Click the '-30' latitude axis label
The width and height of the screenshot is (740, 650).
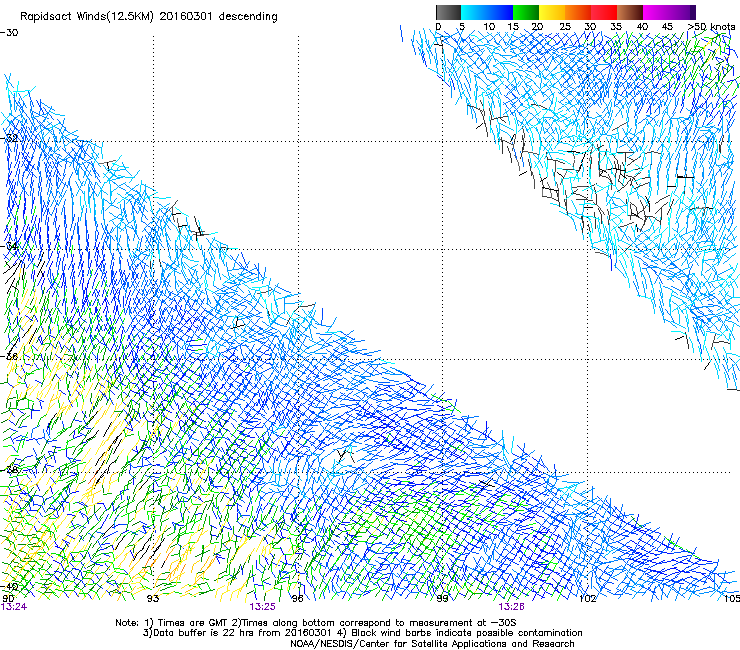9,33
